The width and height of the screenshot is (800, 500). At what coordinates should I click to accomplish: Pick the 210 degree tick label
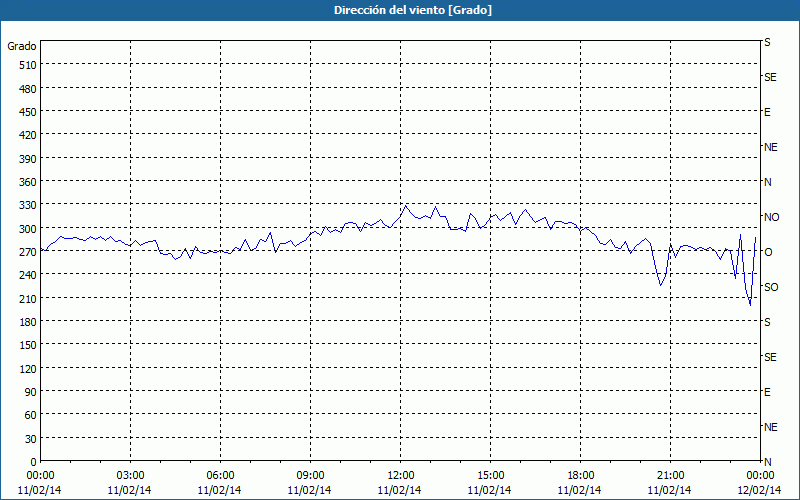29,298
